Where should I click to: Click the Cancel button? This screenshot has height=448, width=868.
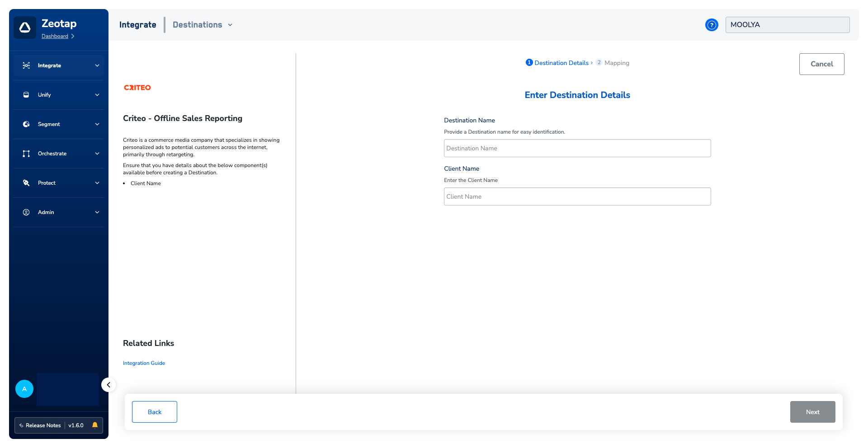click(x=821, y=64)
